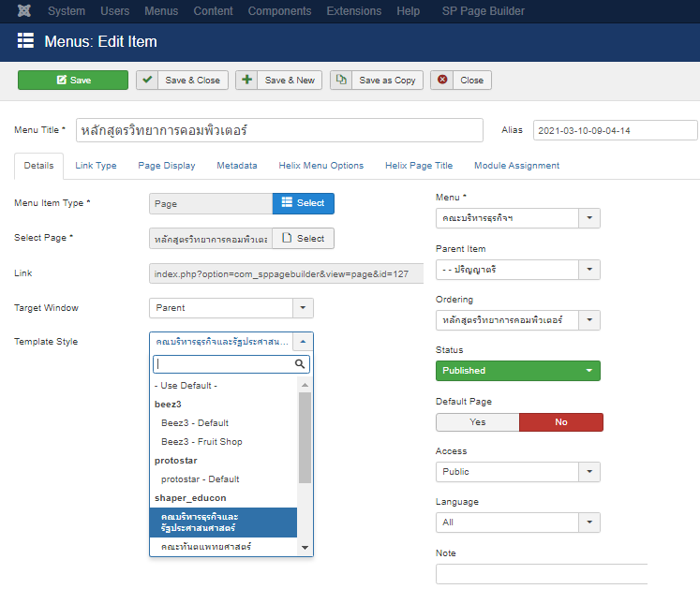Choose Beez3 - Fruit Shop template style

[x=201, y=442]
